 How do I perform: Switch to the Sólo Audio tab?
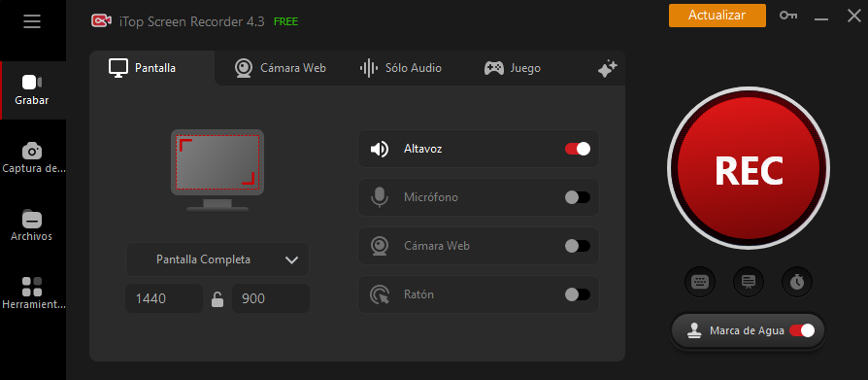coord(400,68)
